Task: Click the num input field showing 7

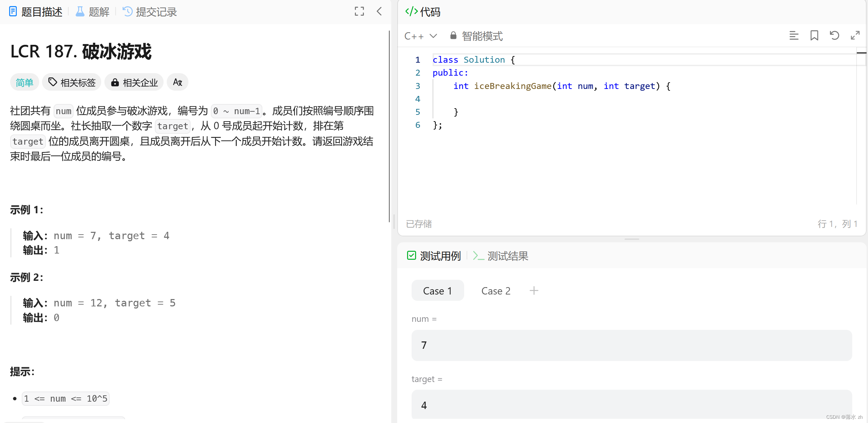Action: pos(631,345)
